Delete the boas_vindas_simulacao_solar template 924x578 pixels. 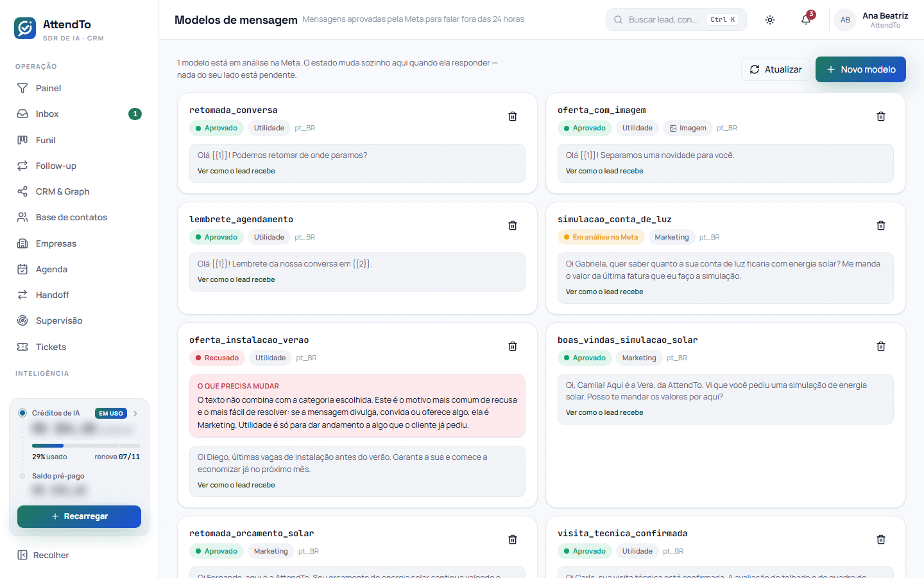[881, 346]
